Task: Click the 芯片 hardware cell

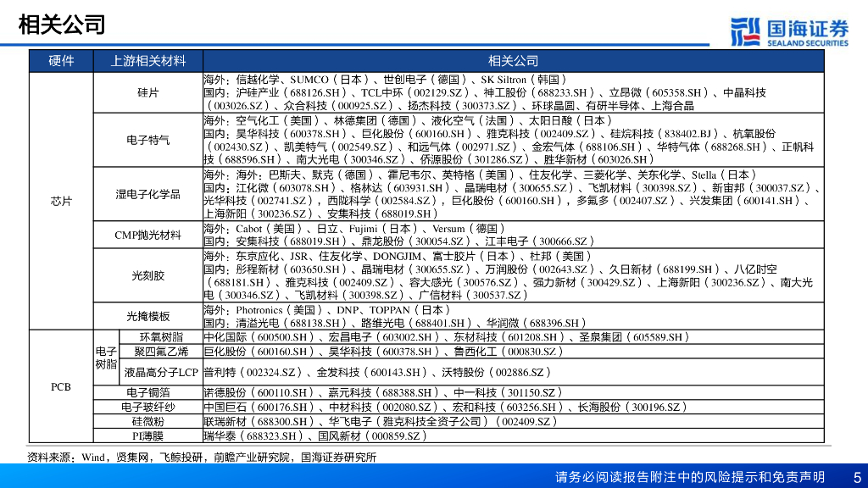Action: coord(61,201)
